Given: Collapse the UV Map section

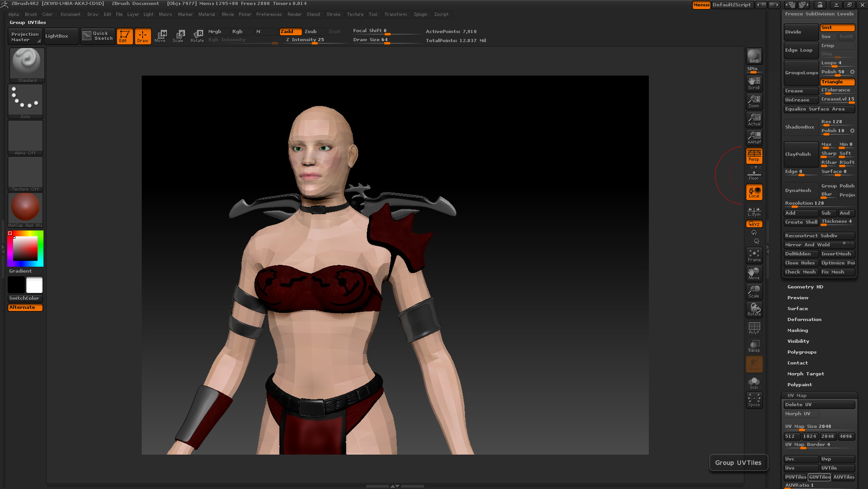Looking at the screenshot, I should pos(796,396).
